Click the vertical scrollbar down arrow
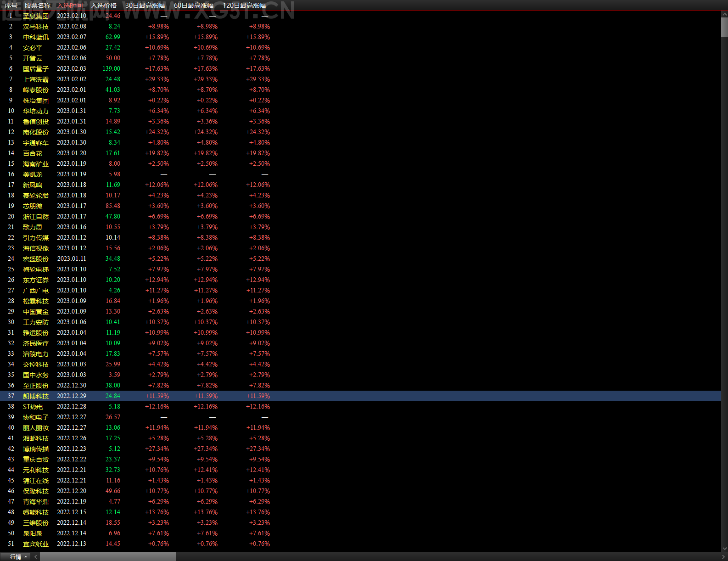The width and height of the screenshot is (728, 561). click(724, 549)
